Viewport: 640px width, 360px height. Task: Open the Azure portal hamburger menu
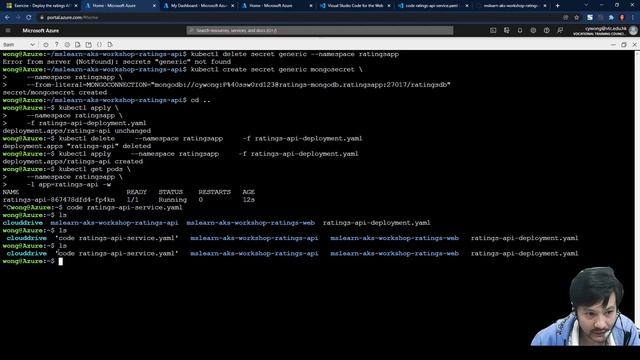pyautogui.click(x=8, y=30)
